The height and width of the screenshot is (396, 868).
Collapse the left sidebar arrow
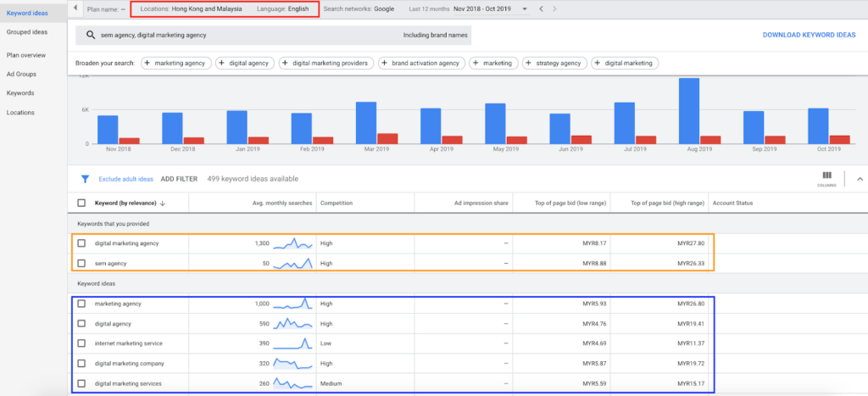(75, 8)
